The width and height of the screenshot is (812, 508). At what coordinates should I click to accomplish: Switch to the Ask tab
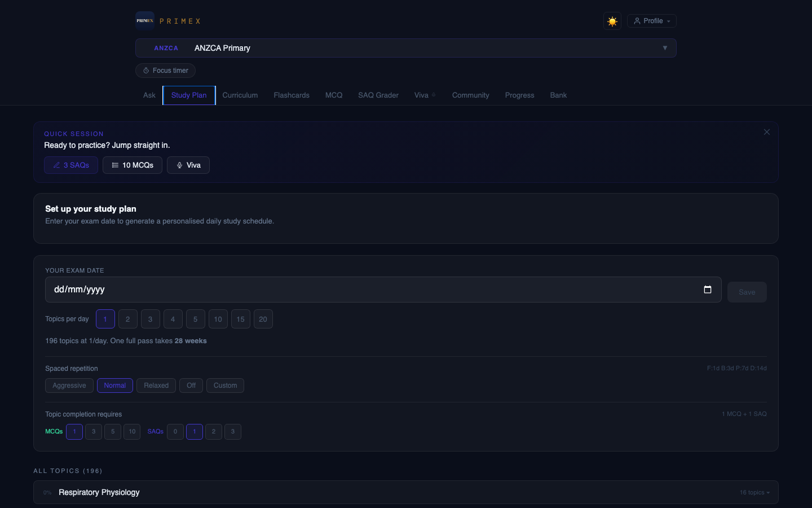click(x=149, y=95)
